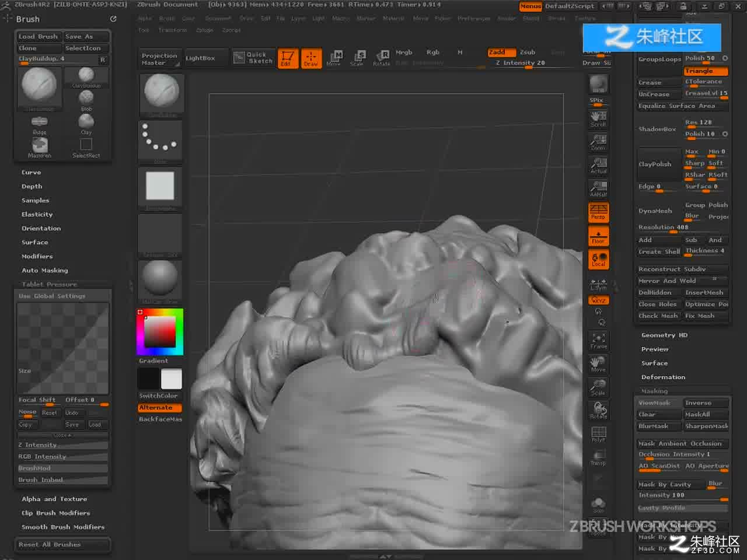Switch to Scale mode in top shelf
The height and width of the screenshot is (560, 747).
click(357, 58)
